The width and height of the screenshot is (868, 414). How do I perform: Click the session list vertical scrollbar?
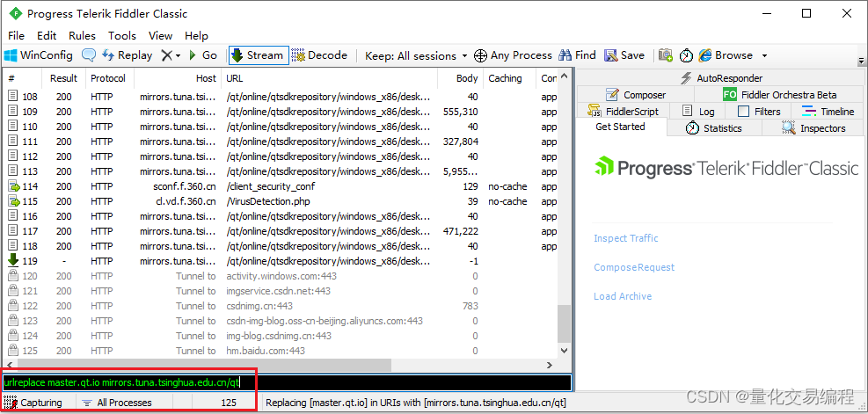click(564, 324)
